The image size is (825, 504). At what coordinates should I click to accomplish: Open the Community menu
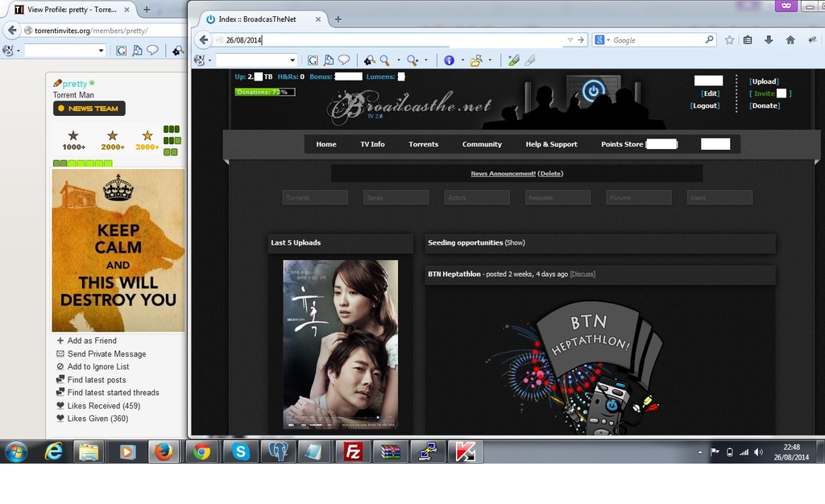[482, 144]
